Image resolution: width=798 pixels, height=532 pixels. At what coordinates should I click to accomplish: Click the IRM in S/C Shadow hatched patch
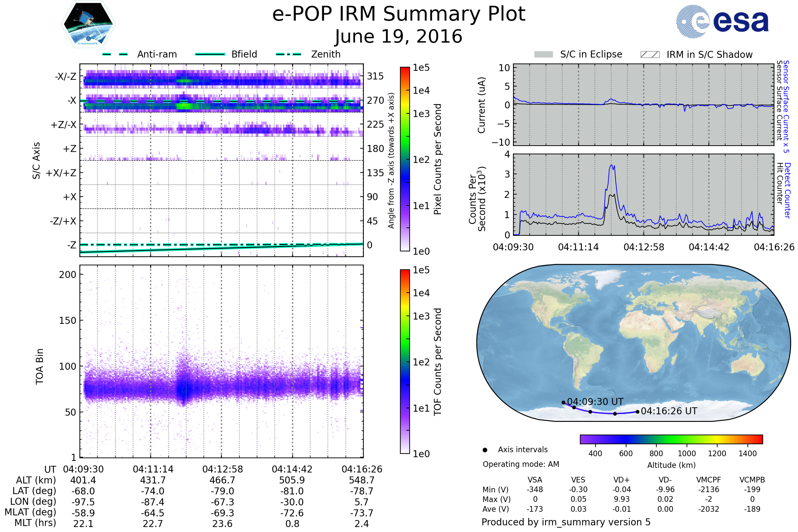click(x=650, y=55)
